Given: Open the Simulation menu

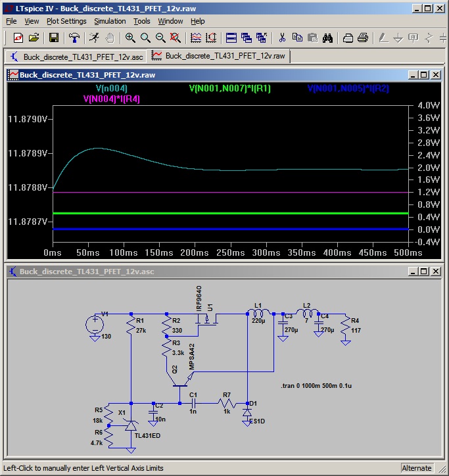Looking at the screenshot, I should [x=110, y=21].
